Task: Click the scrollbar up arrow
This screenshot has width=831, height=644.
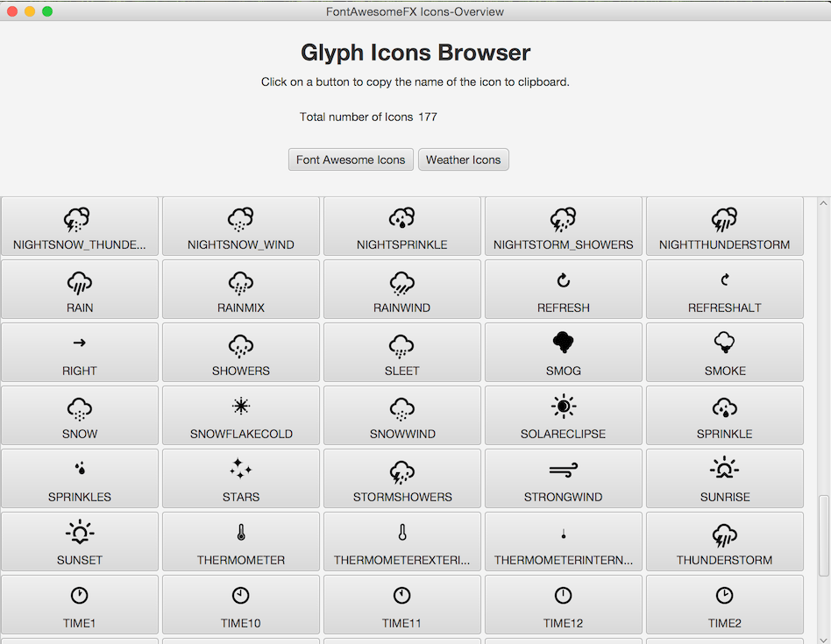Action: (x=823, y=203)
